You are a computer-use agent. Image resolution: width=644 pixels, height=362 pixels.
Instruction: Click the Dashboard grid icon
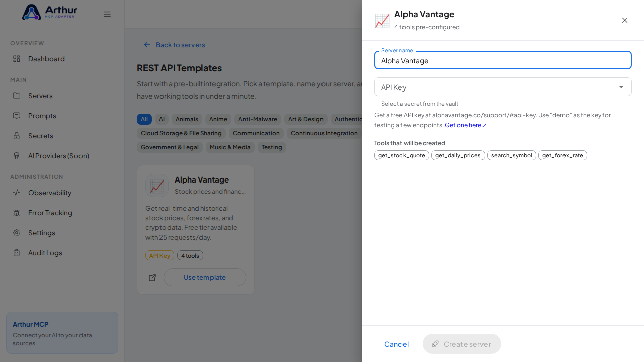[x=17, y=59]
